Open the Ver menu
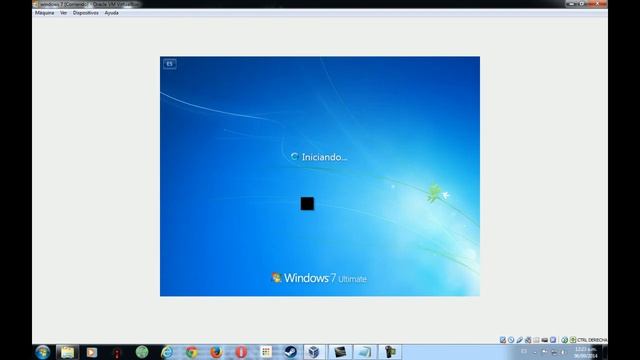 [x=63, y=13]
